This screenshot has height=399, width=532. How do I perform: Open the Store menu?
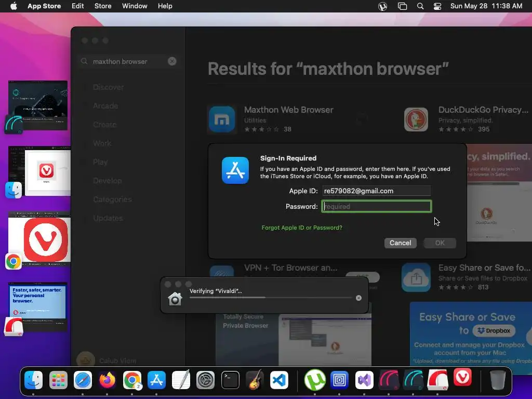[x=103, y=6]
